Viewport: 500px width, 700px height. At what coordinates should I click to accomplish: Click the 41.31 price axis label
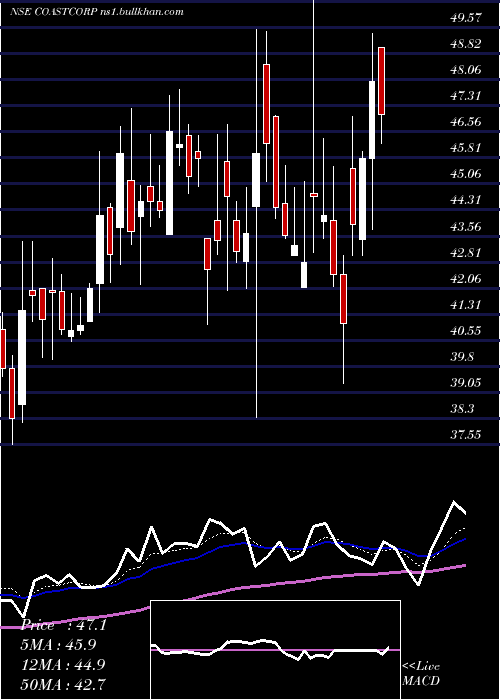pos(466,305)
